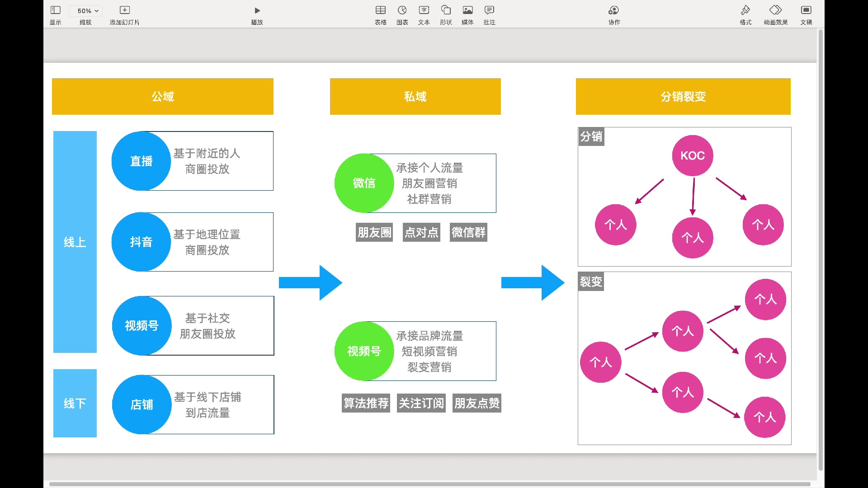
Task: Select the 店铺 blue circle
Action: click(142, 404)
